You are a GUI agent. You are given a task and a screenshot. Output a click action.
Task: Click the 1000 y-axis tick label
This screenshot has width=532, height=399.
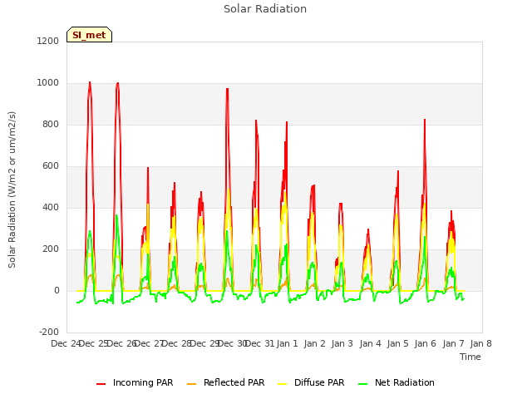coord(48,83)
